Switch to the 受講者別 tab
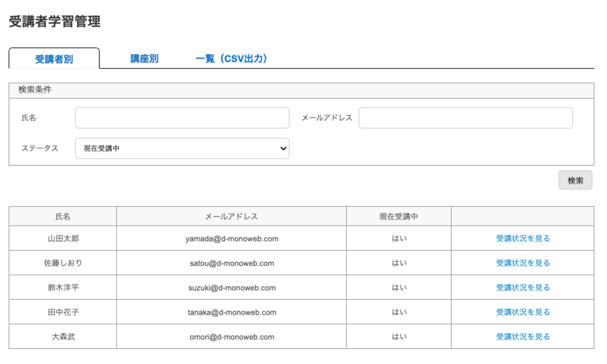 pos(54,59)
